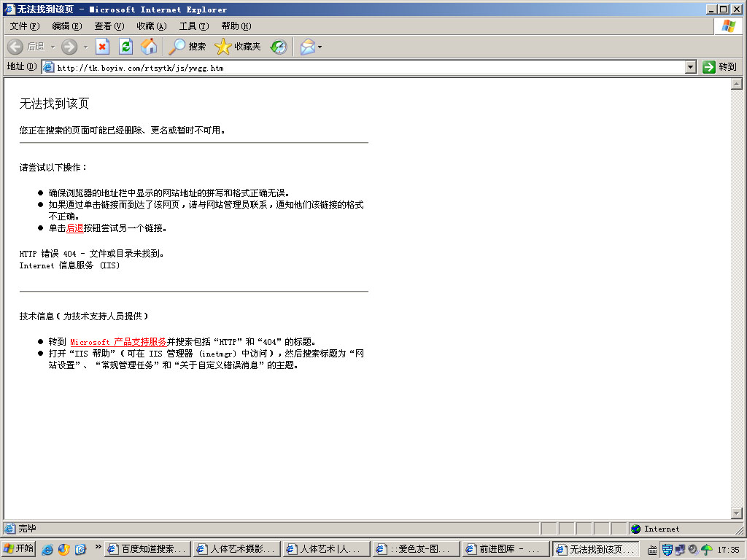Open the 文件(F) menu
The image size is (747, 560).
(x=25, y=26)
